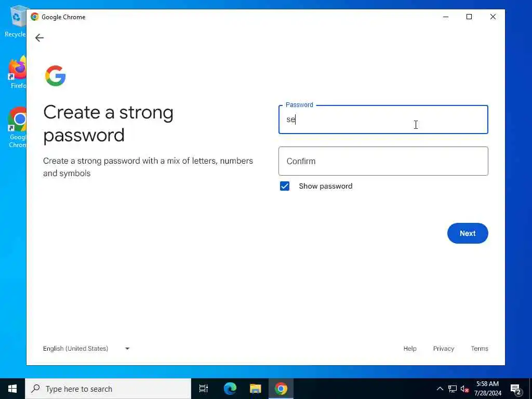Click the taskbar clock showing 5:58 AM

(x=487, y=389)
